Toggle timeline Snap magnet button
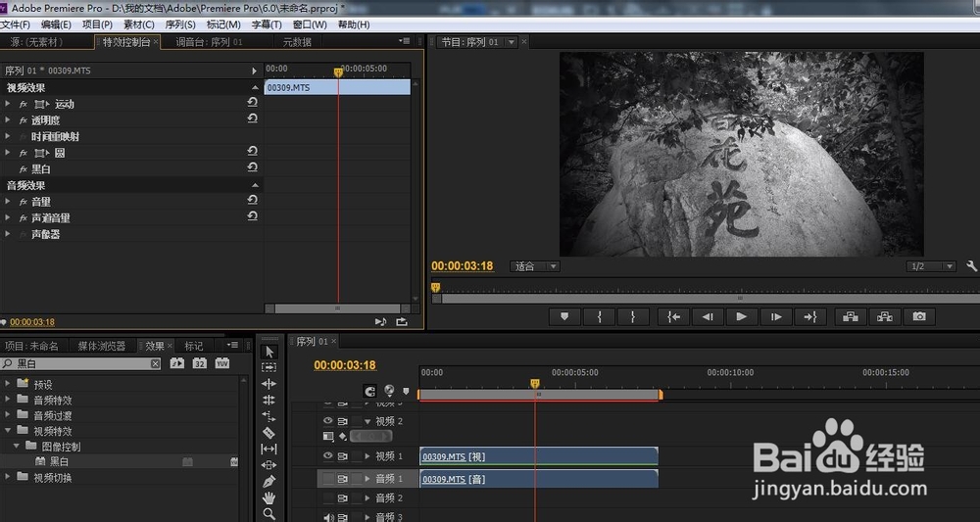980x522 pixels. [x=370, y=391]
